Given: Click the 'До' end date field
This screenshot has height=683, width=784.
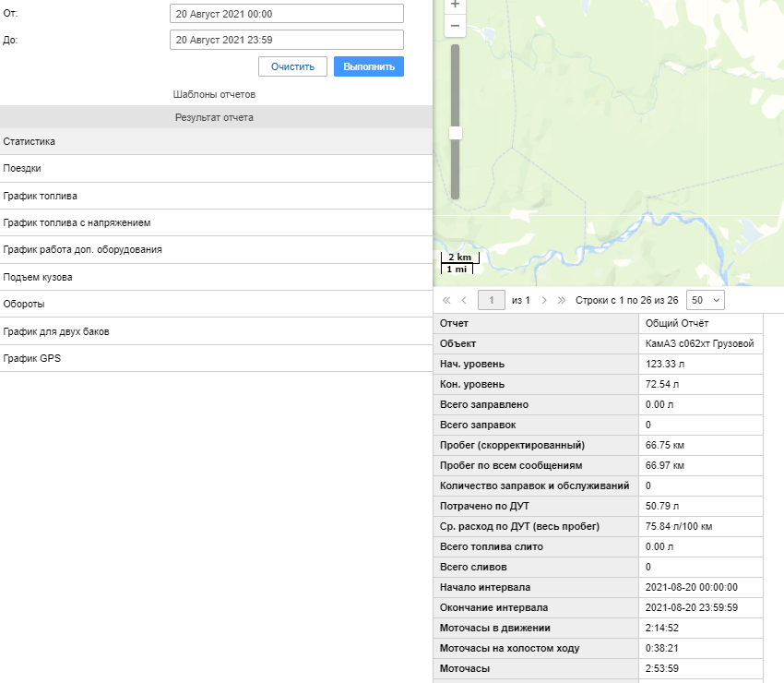Looking at the screenshot, I should click(x=287, y=40).
